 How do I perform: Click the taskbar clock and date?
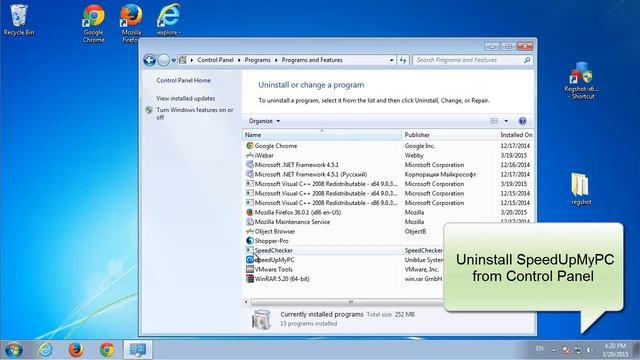[615, 350]
